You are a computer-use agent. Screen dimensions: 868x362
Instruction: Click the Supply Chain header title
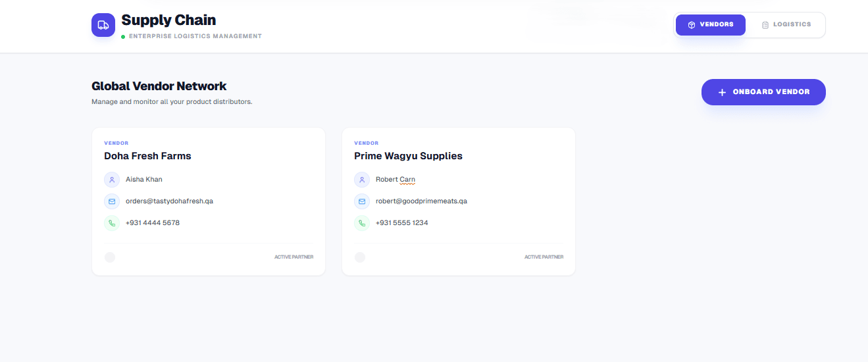[168, 20]
